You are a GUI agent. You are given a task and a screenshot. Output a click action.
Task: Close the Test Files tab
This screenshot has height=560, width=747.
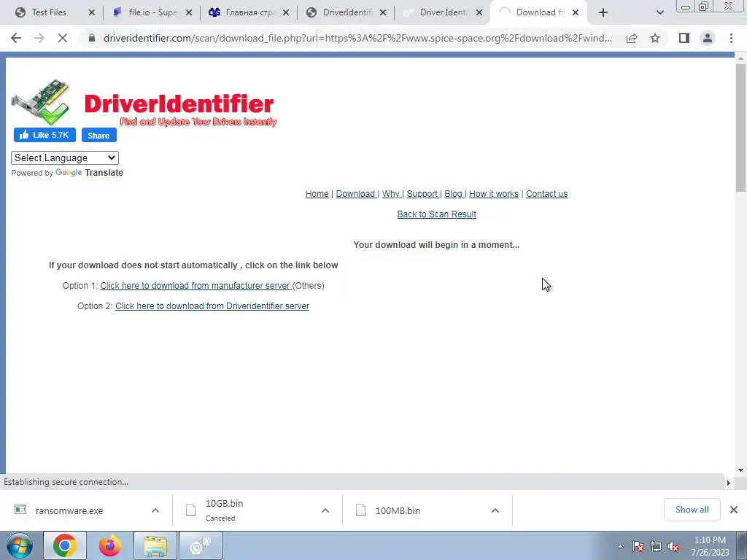pos(92,13)
